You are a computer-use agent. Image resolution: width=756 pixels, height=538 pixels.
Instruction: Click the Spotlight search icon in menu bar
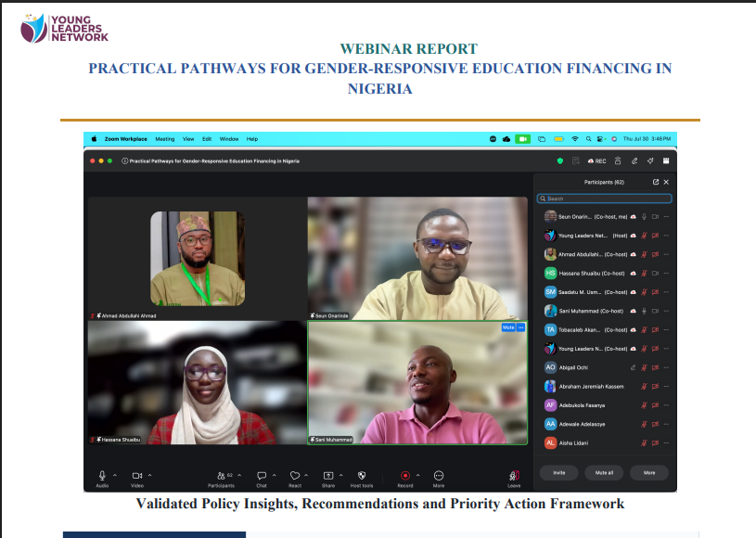588,139
